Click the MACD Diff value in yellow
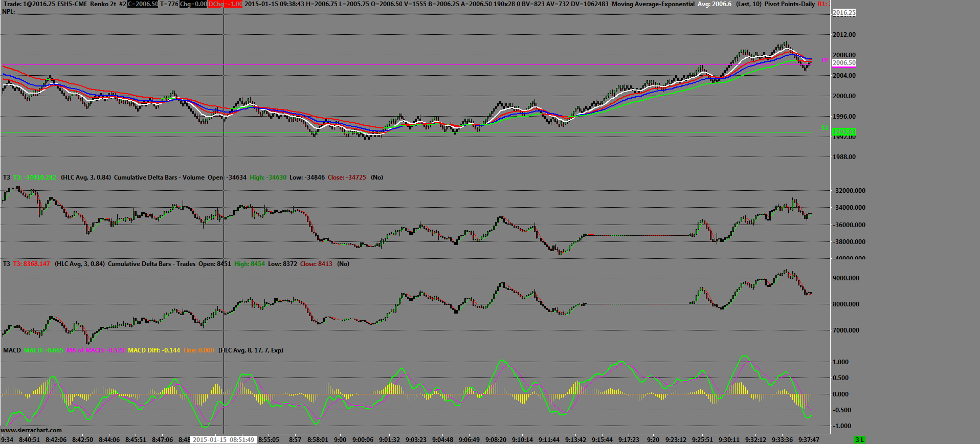980x444 pixels. pyautogui.click(x=154, y=350)
